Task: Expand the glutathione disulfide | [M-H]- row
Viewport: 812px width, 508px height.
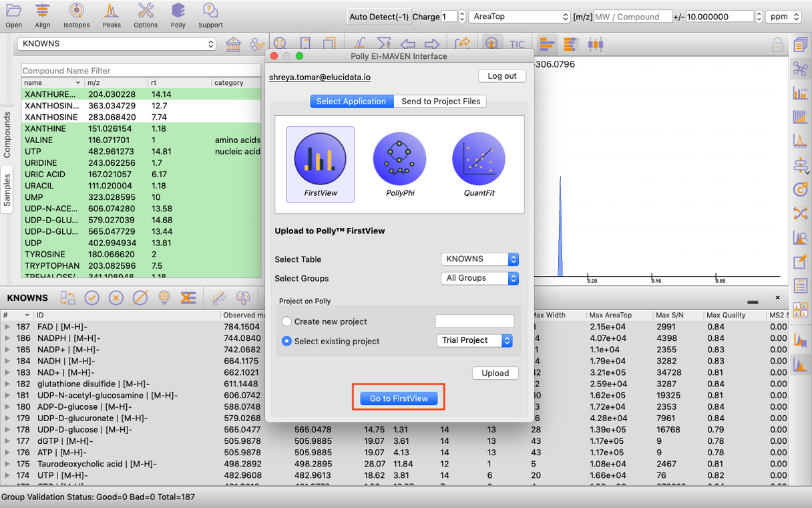Action: pos(7,384)
